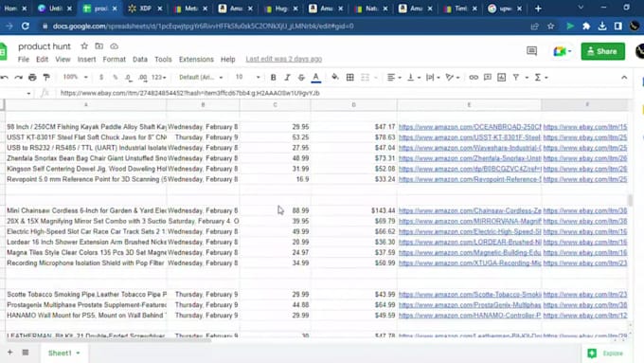Screen dimensions: 644x363
Task: Open the zoom level dropdown
Action: (75, 77)
